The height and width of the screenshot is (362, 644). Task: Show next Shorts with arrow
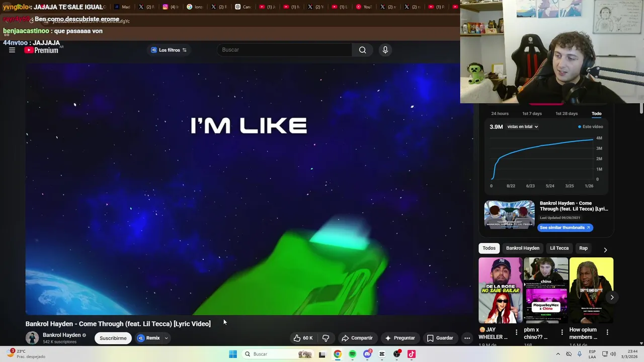tap(612, 297)
